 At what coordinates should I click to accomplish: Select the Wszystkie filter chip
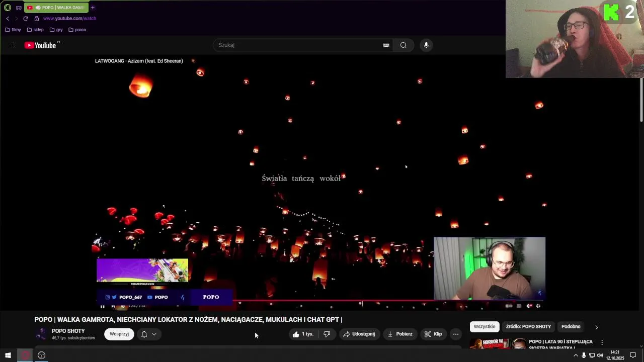(x=485, y=327)
